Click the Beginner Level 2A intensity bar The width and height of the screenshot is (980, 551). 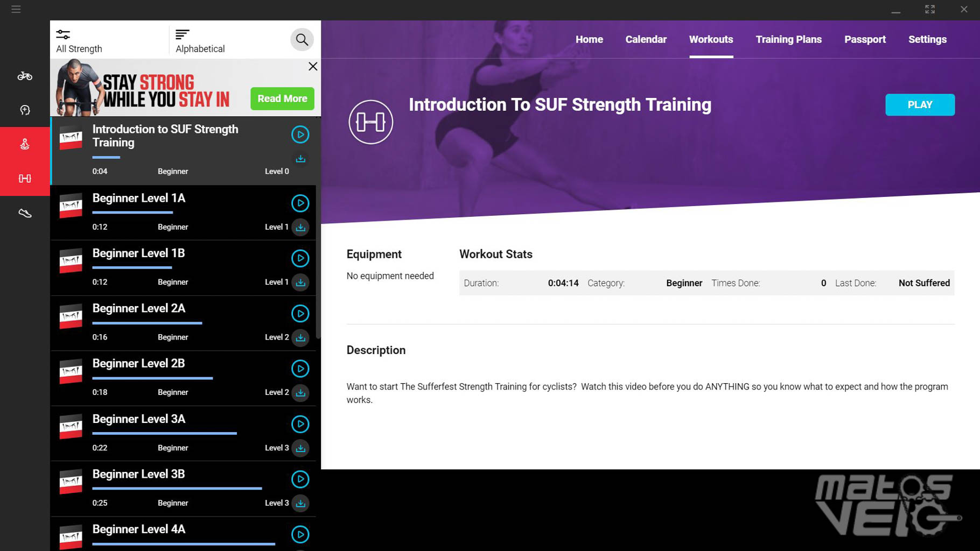coord(147,323)
